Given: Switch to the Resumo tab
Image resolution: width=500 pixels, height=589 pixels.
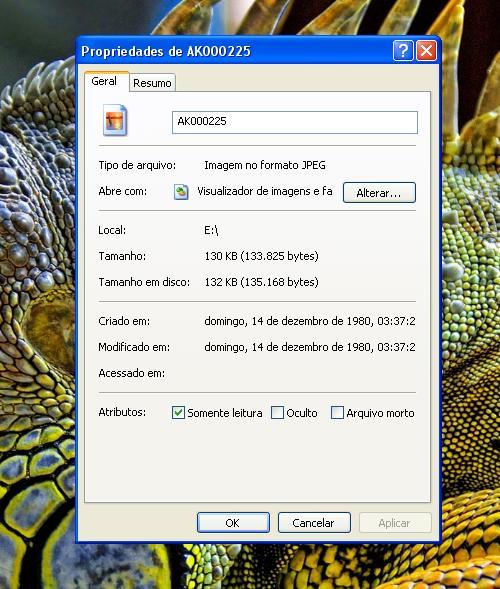Looking at the screenshot, I should click(152, 83).
